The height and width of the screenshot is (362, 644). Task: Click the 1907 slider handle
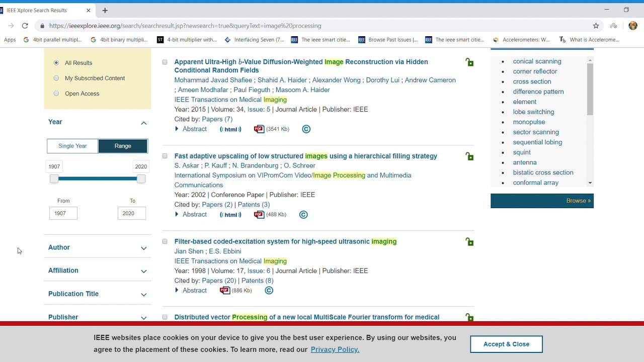54,179
